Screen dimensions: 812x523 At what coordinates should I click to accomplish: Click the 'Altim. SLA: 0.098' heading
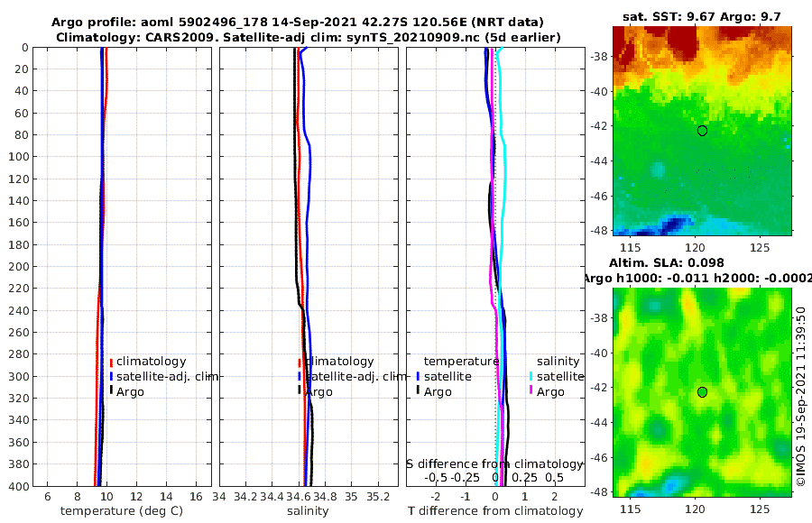667,263
